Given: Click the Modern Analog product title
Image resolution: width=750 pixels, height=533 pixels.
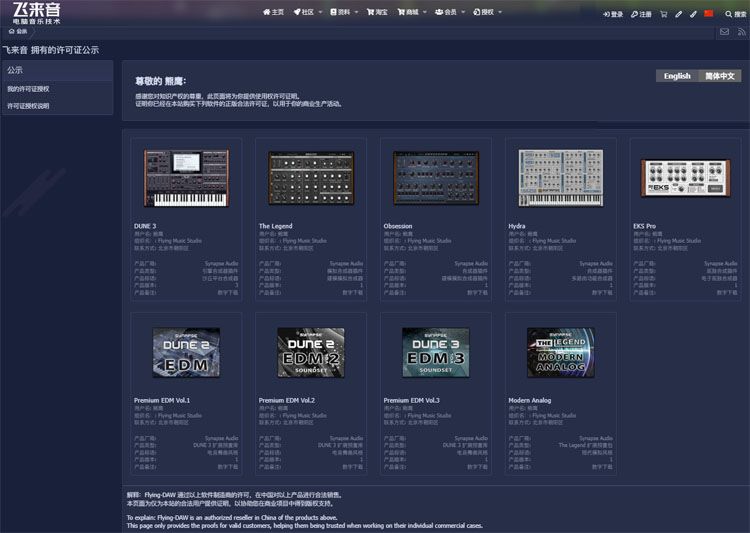Looking at the screenshot, I should click(x=529, y=400).
